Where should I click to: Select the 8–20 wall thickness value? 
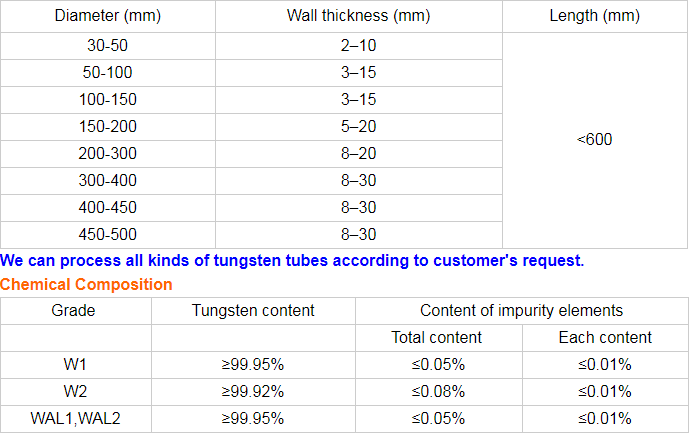358,154
